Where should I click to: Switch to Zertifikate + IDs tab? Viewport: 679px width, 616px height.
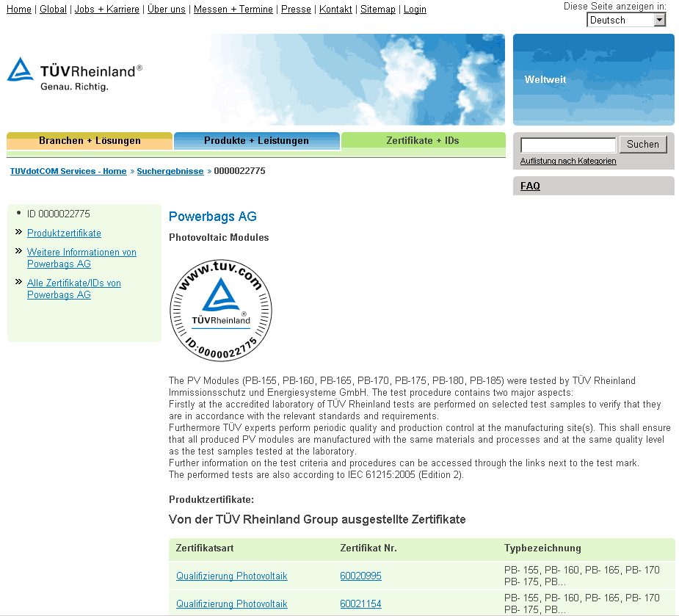[x=423, y=141]
